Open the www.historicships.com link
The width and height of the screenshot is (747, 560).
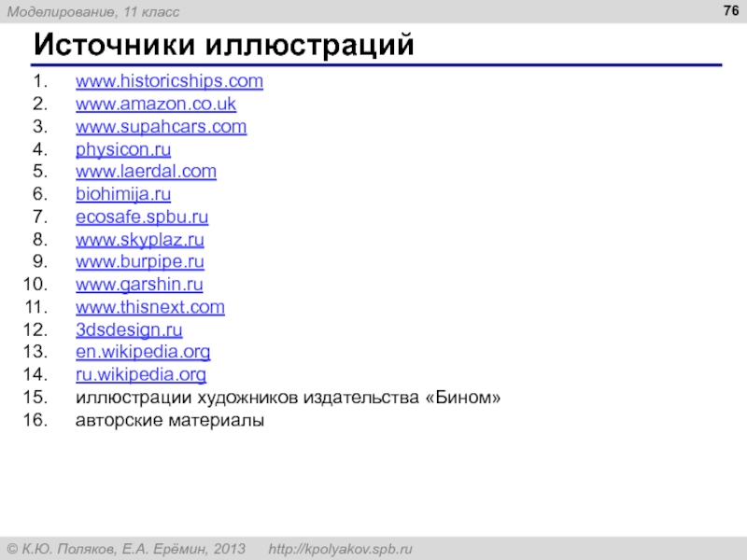(169, 81)
